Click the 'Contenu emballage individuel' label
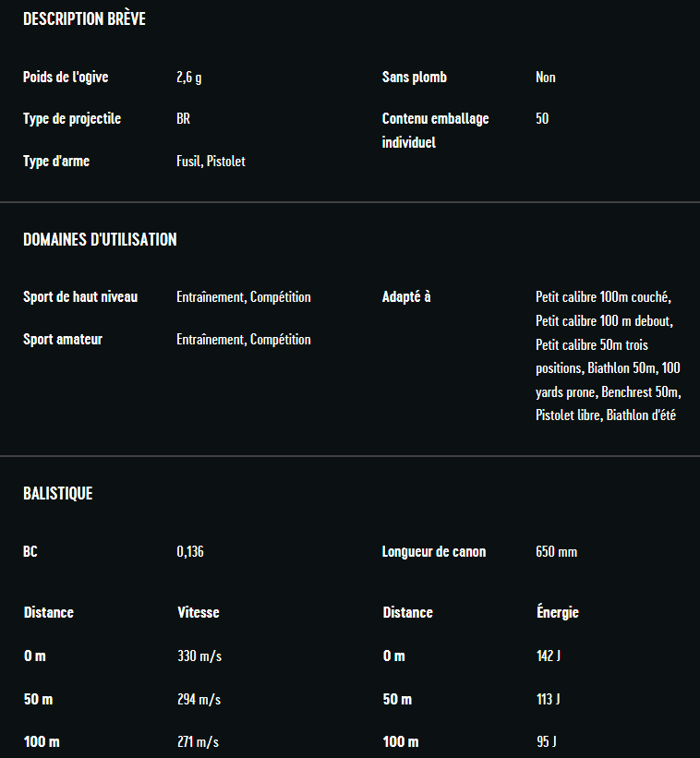Screen dimensions: 700x758 click(435, 130)
